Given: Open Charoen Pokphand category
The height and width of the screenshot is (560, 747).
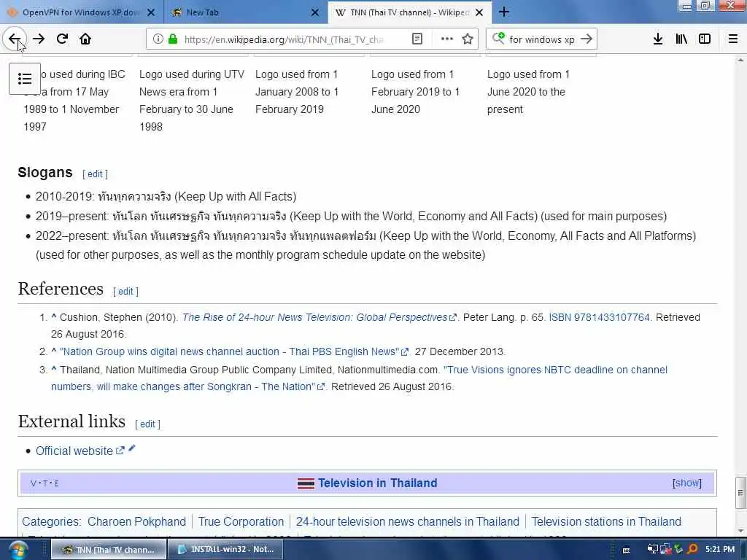Looking at the screenshot, I should [x=136, y=522].
